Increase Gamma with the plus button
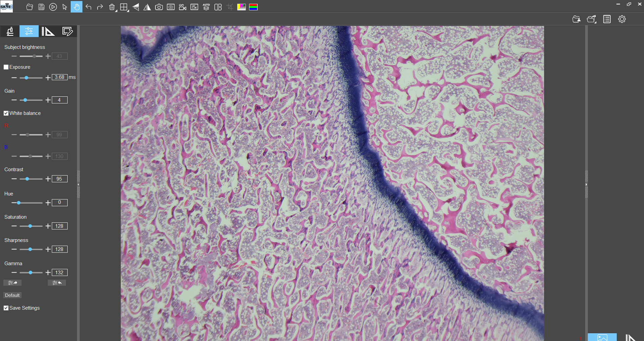 (x=48, y=273)
